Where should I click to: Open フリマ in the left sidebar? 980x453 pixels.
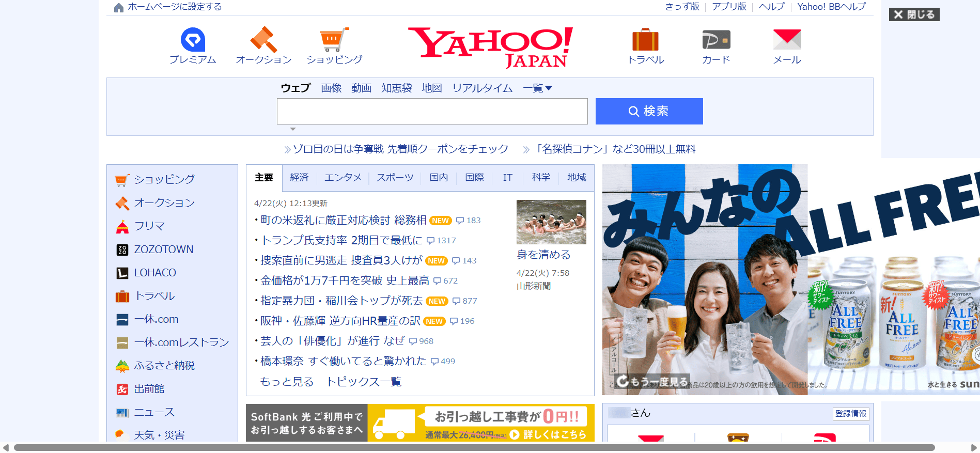[149, 226]
